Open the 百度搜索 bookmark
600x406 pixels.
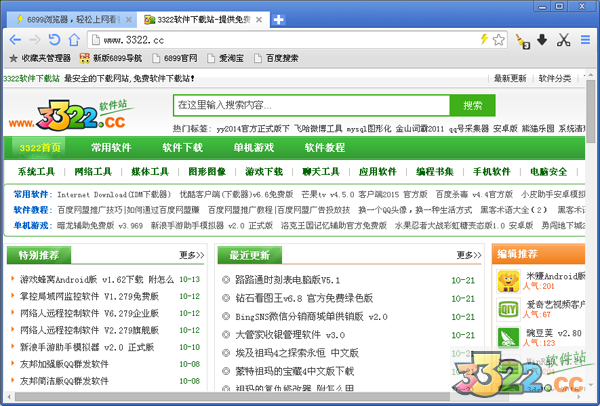click(x=276, y=58)
